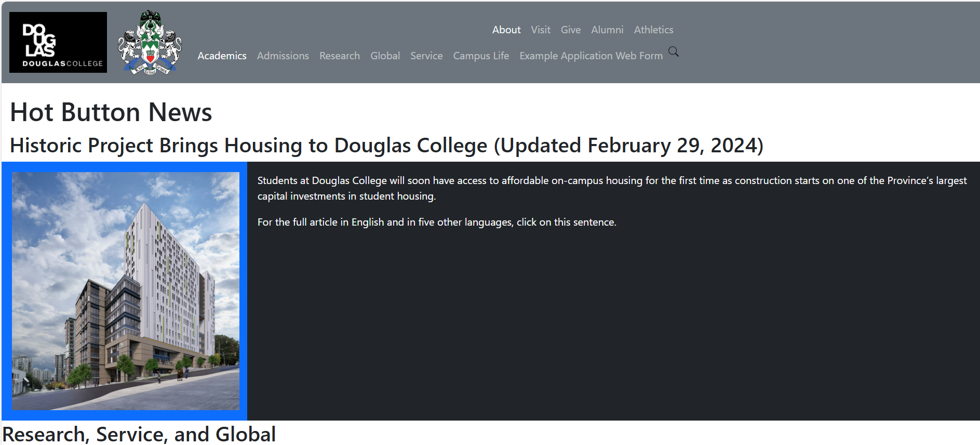This screenshot has height=445, width=980.
Task: Click the Hot Button News heading
Action: point(111,112)
